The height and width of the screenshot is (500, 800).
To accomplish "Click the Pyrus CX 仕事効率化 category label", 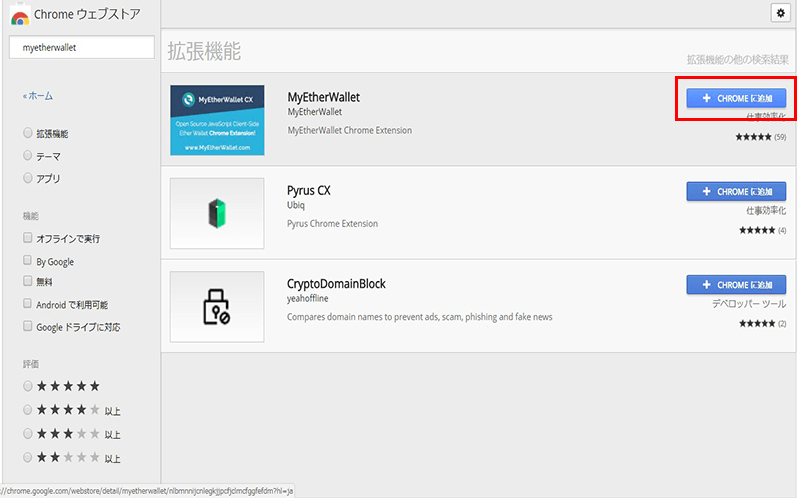I will [766, 210].
